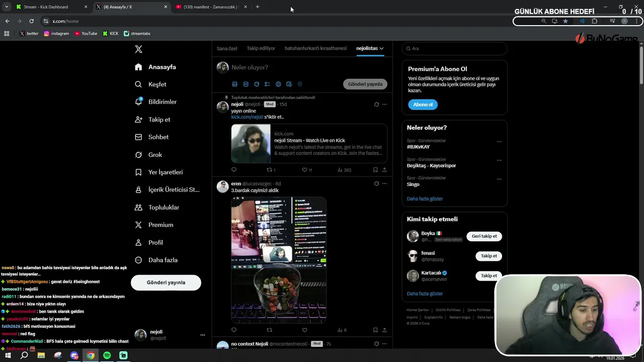Tag location in the composer
The width and height of the screenshot is (644, 362).
(x=300, y=84)
